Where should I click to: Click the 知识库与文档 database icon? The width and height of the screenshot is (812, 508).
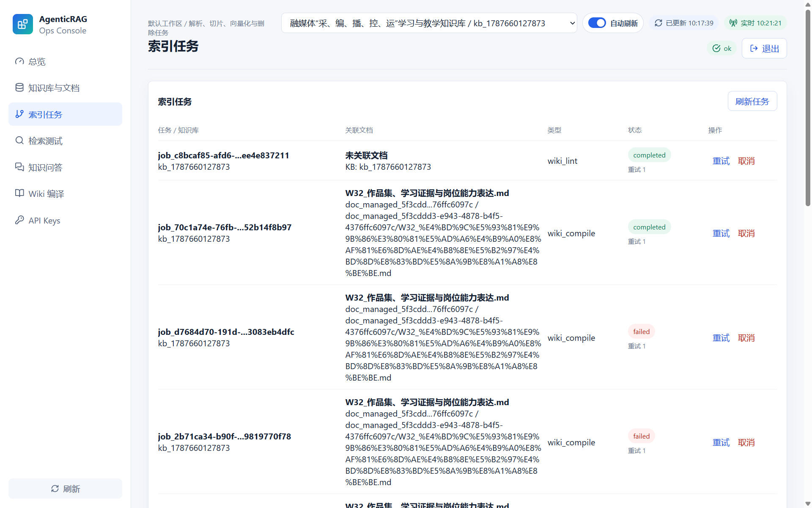click(x=19, y=88)
